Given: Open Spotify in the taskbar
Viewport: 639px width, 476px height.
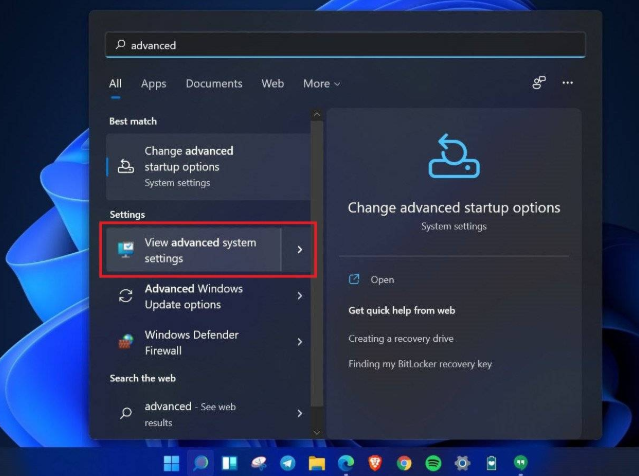Looking at the screenshot, I should tap(433, 463).
